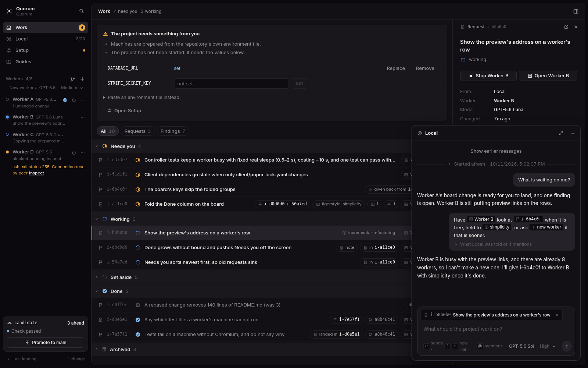Viewport: 588px width, 368px height.
Task: Click Show earlier messages
Action: 496,151
